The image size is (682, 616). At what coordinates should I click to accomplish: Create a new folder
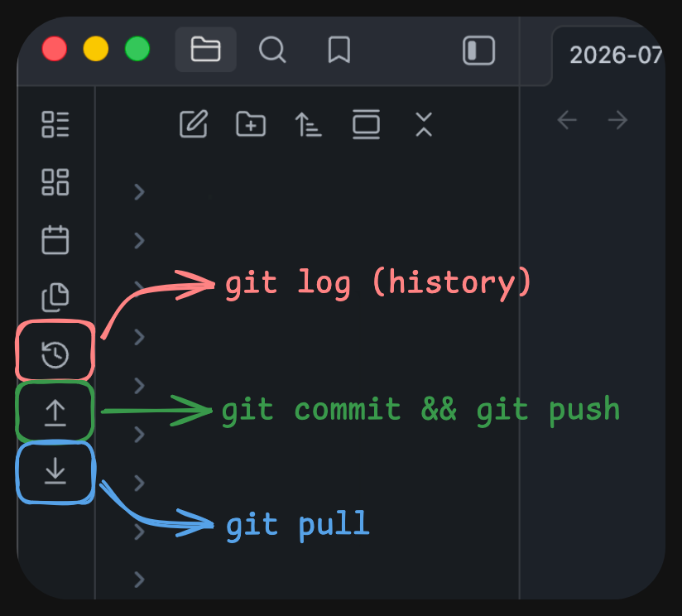click(251, 124)
